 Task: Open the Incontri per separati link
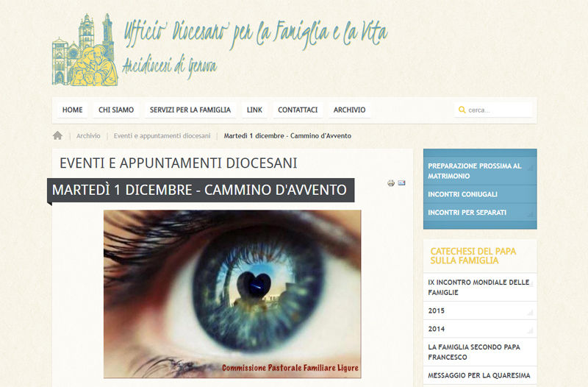tap(480, 213)
